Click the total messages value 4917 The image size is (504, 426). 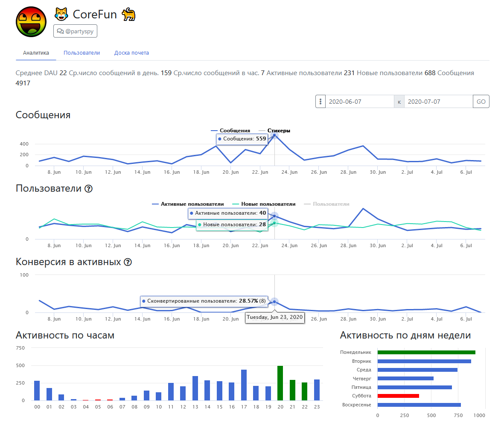23,83
